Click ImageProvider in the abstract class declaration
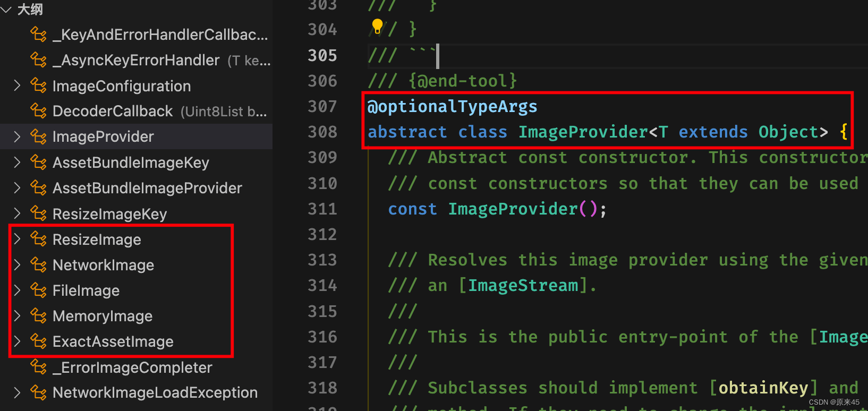The width and height of the screenshot is (868, 411). [x=583, y=132]
